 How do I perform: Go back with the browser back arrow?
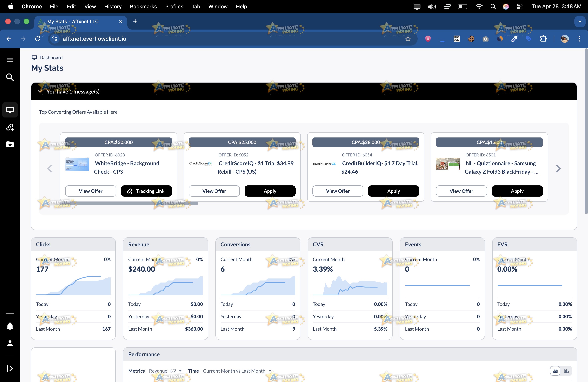[x=9, y=39]
